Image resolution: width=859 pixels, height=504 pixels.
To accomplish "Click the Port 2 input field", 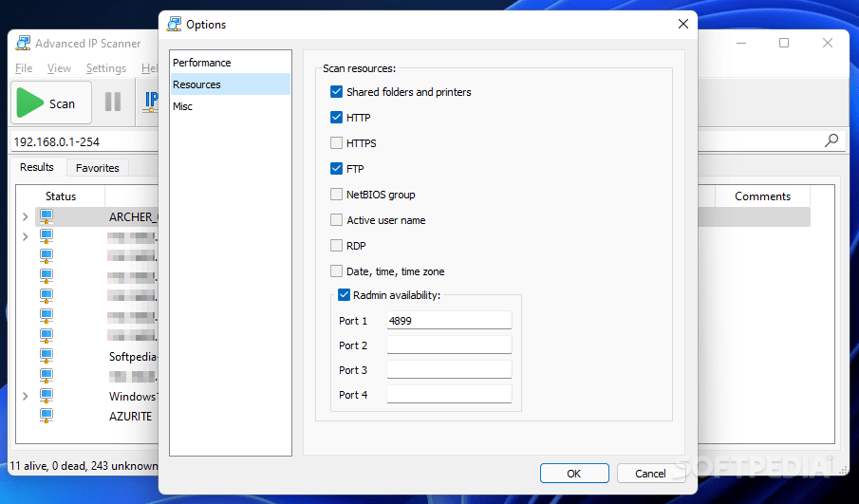I will pyautogui.click(x=449, y=345).
